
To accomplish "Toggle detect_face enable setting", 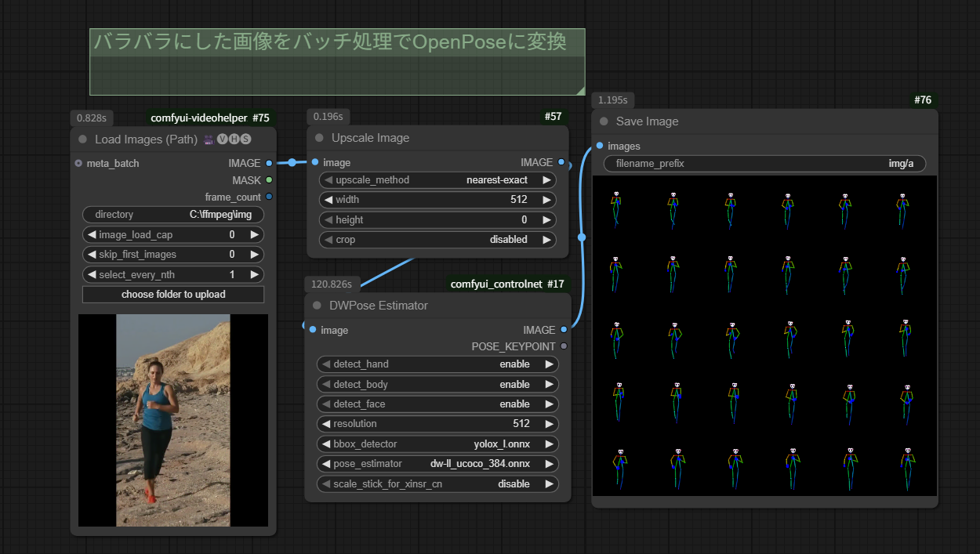I will 437,404.
